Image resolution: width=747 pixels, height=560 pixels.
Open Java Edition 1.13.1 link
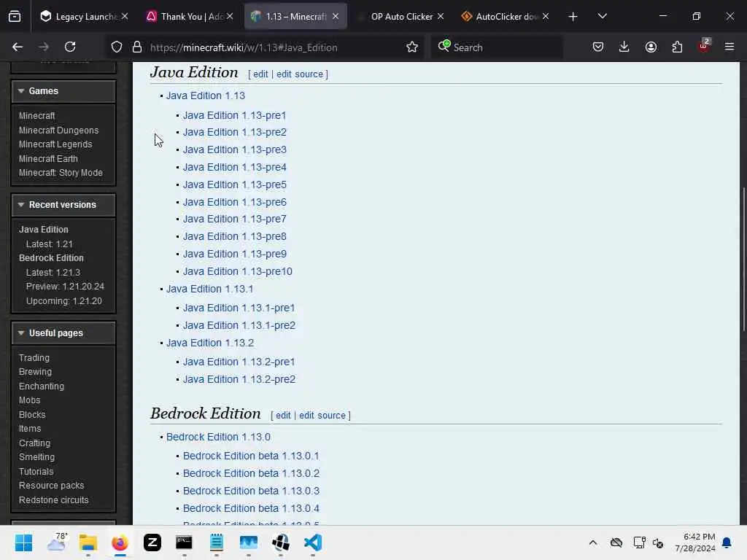[209, 289]
